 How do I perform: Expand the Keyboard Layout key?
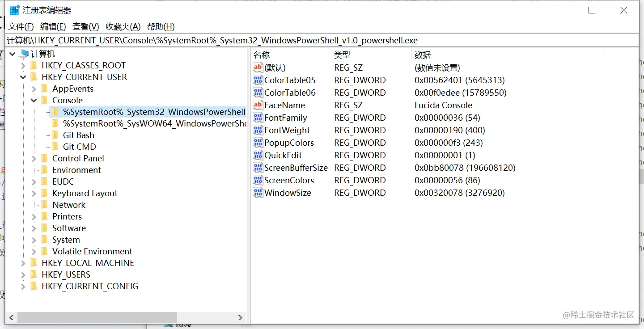coord(34,194)
